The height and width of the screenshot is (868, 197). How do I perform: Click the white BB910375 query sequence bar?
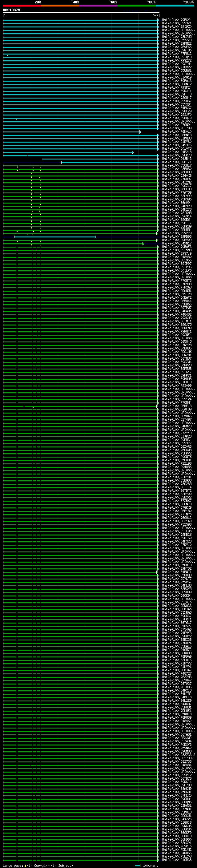(x=81, y=13)
